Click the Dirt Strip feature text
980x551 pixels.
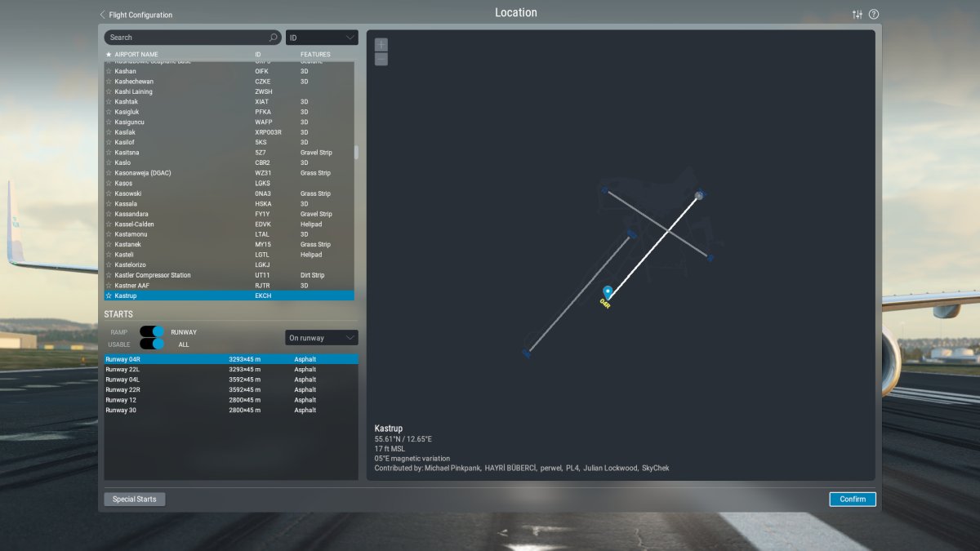(x=313, y=275)
